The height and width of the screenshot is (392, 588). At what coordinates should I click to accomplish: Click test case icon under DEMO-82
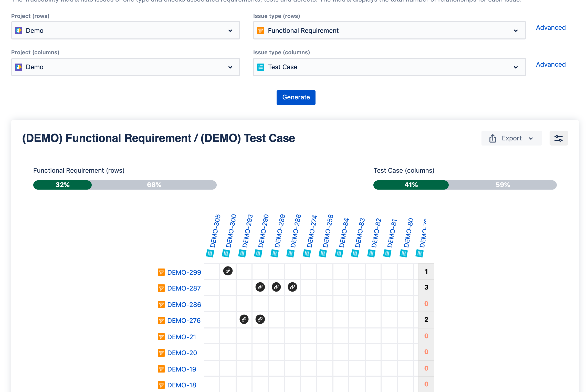[371, 254]
